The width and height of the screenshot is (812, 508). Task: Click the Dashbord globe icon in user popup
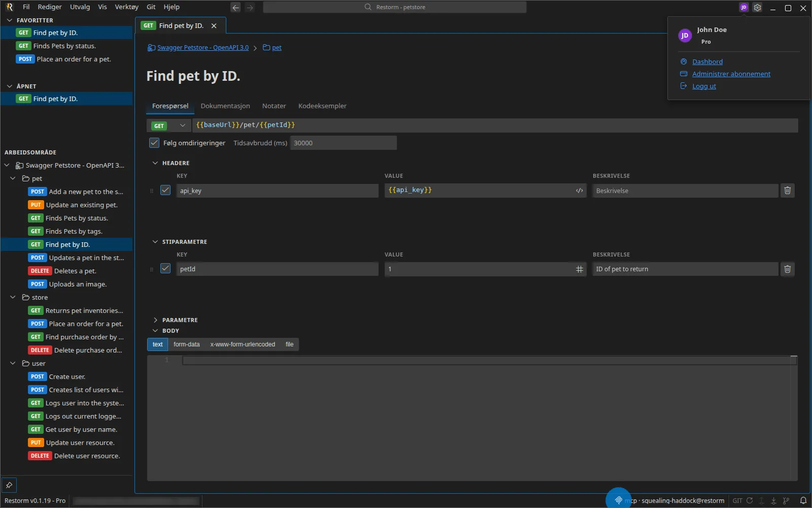[684, 61]
